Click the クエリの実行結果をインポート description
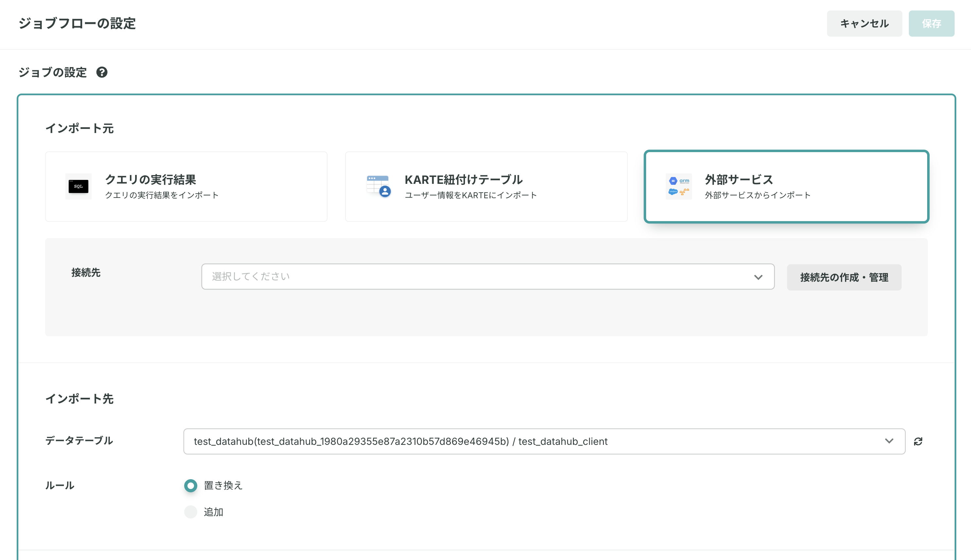 (x=162, y=195)
